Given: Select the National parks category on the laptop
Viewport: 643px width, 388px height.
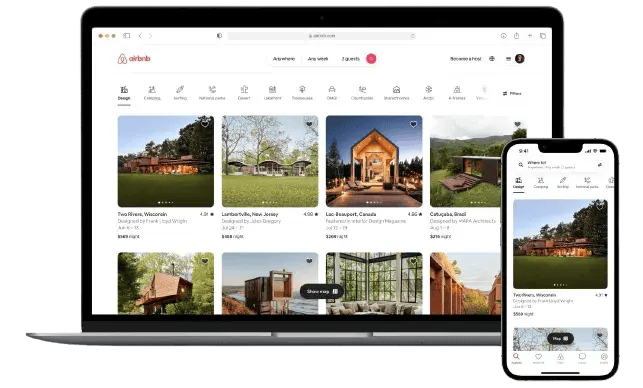Looking at the screenshot, I should click(x=212, y=93).
